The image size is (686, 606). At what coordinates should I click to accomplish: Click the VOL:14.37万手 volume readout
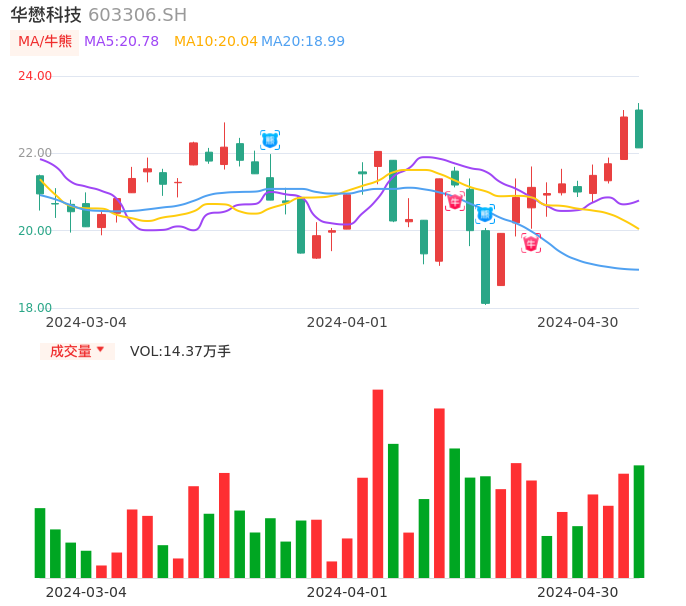pyautogui.click(x=180, y=351)
